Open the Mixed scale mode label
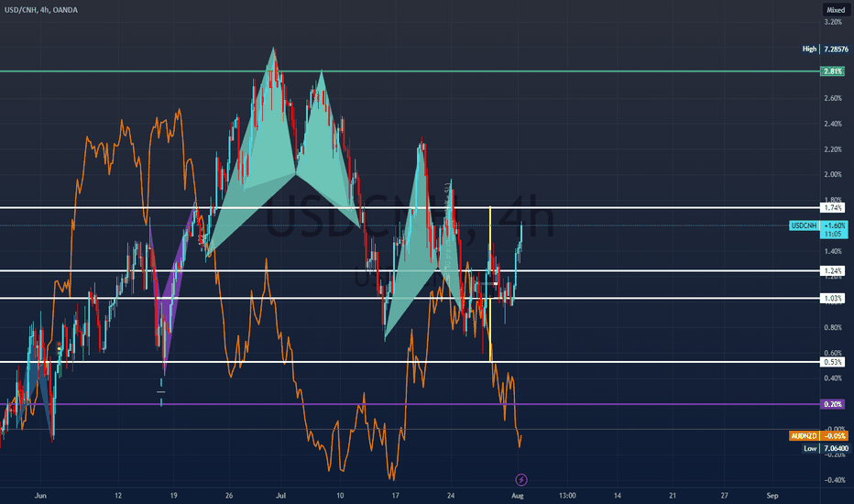 tap(836, 10)
